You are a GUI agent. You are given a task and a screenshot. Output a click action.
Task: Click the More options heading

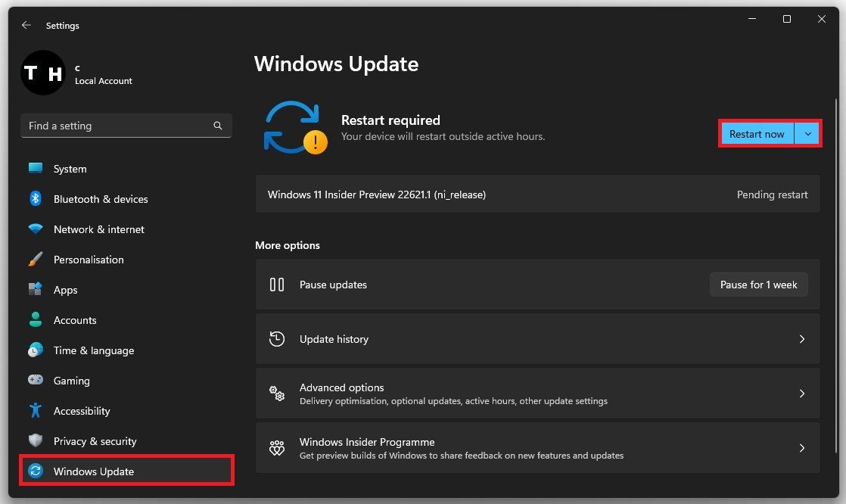[288, 245]
